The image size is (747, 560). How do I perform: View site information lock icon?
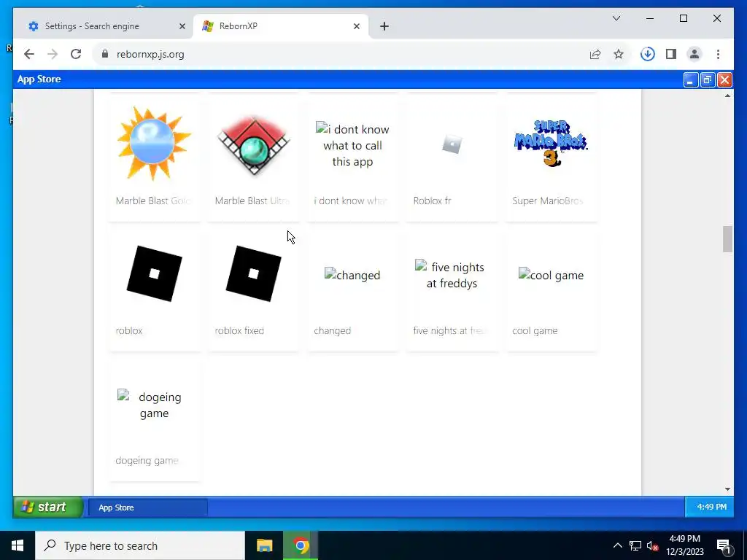tap(105, 54)
